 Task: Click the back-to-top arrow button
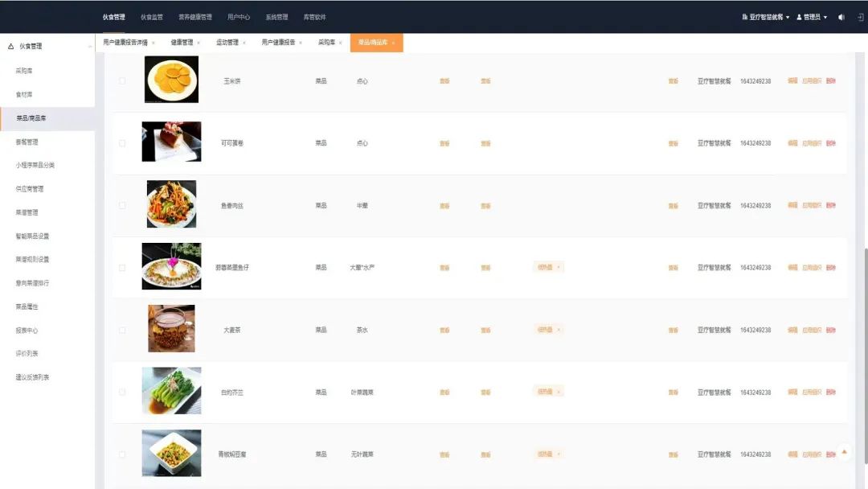pos(844,452)
